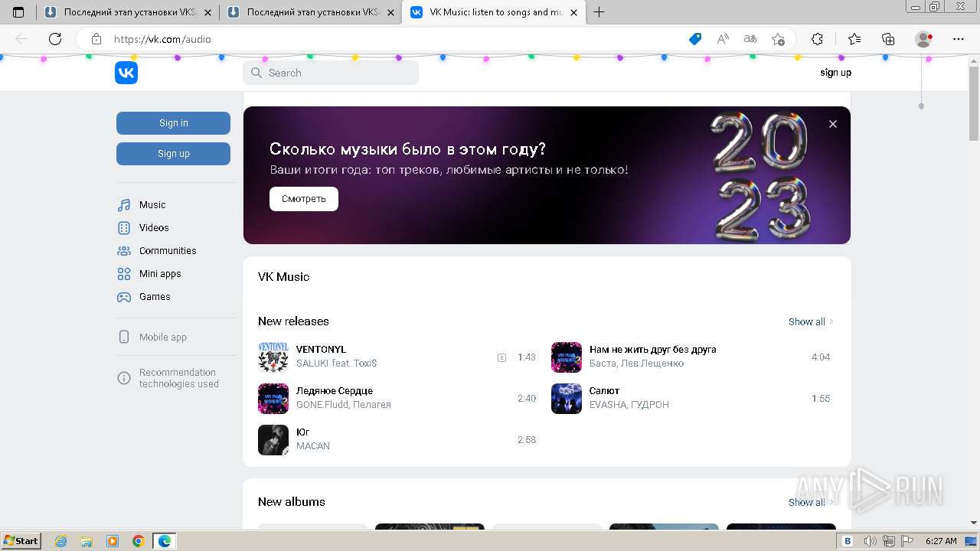Image resolution: width=980 pixels, height=551 pixels.
Task: Play Нам не жить друг без друга cover
Action: [567, 357]
